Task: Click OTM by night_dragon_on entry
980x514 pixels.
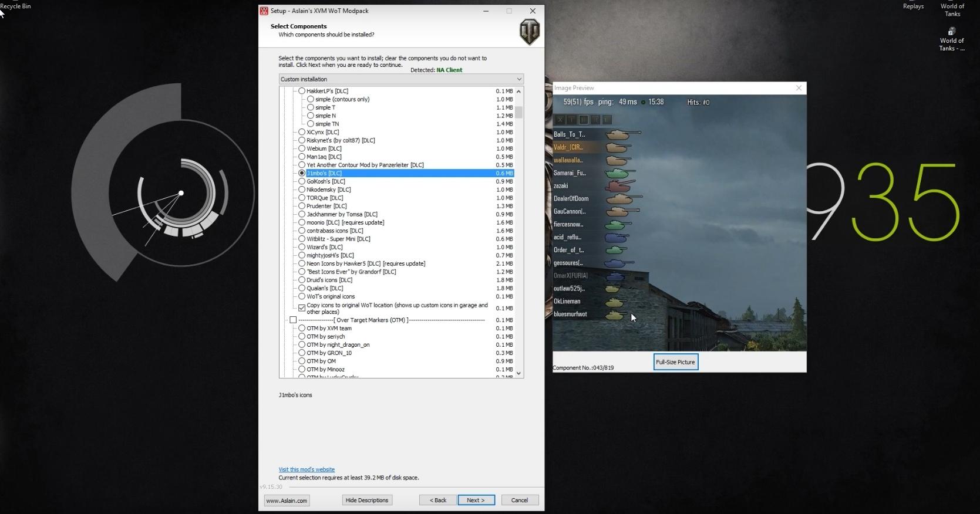Action: point(338,344)
